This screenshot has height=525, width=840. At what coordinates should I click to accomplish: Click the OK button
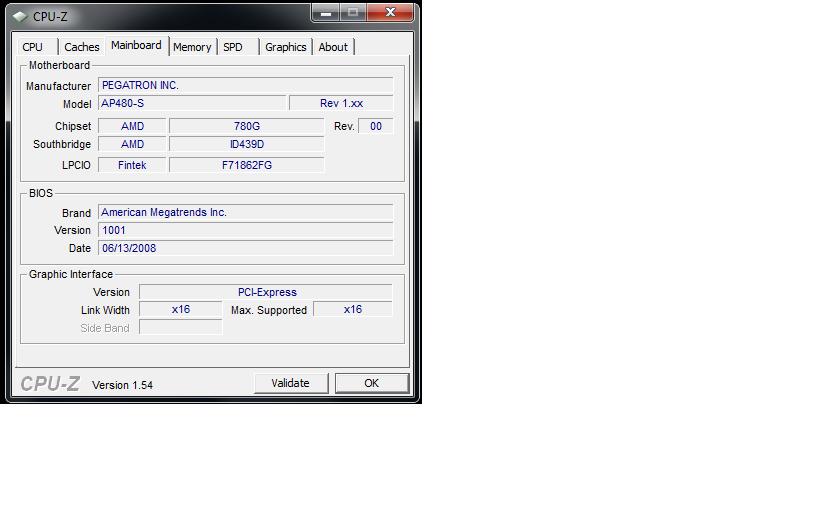click(372, 383)
